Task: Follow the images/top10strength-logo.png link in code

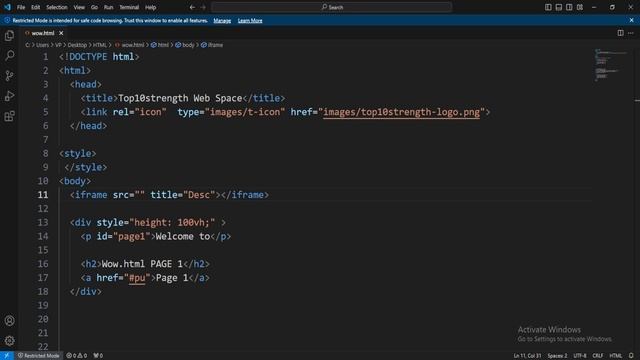Action: click(402, 112)
